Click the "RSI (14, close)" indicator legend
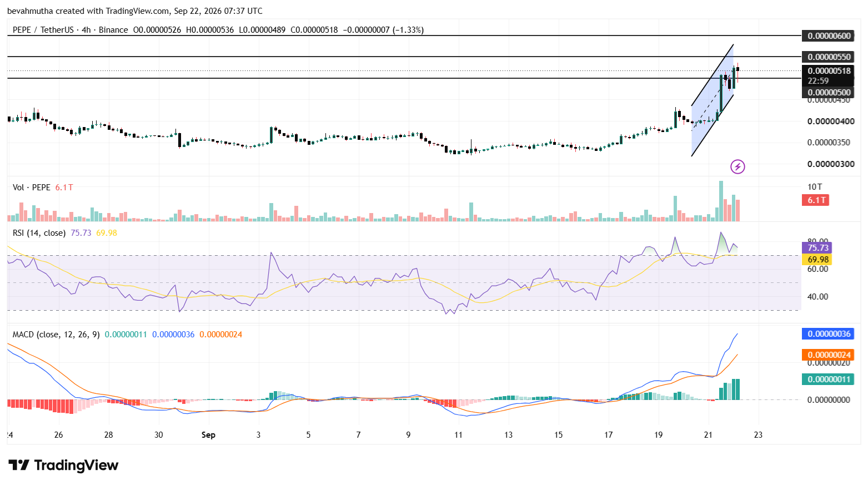Screen dimensions: 868x486 click(39, 233)
